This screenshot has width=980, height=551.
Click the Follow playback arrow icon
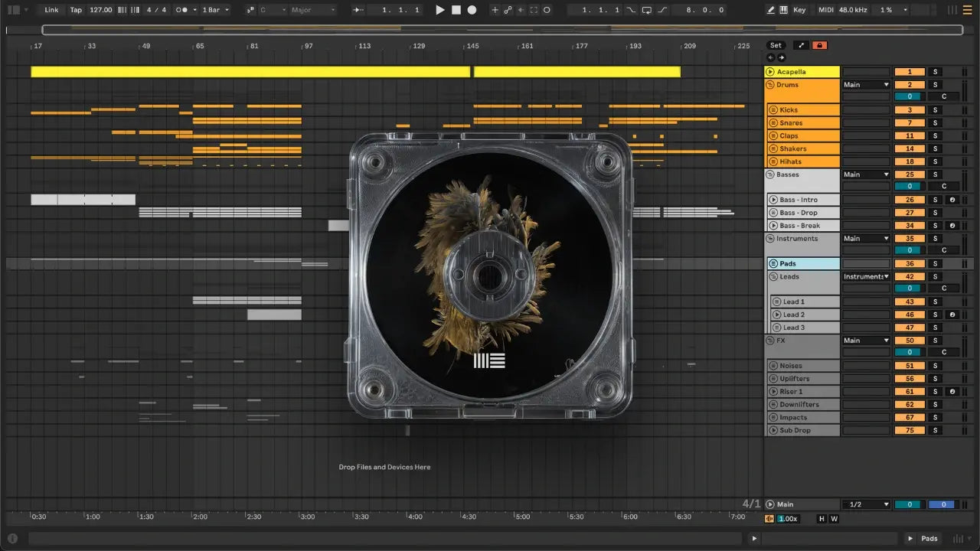[x=358, y=10]
